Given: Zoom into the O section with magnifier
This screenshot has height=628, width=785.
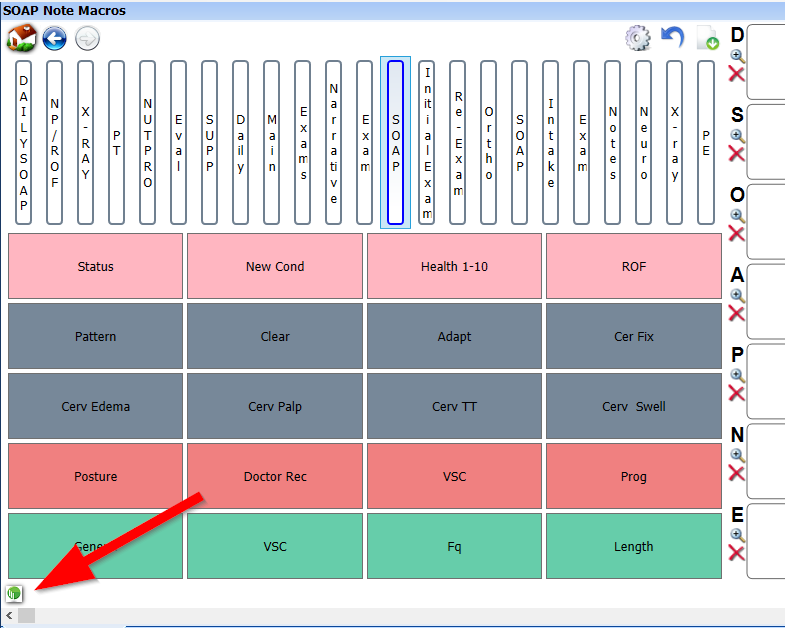Looking at the screenshot, I should pyautogui.click(x=737, y=216).
